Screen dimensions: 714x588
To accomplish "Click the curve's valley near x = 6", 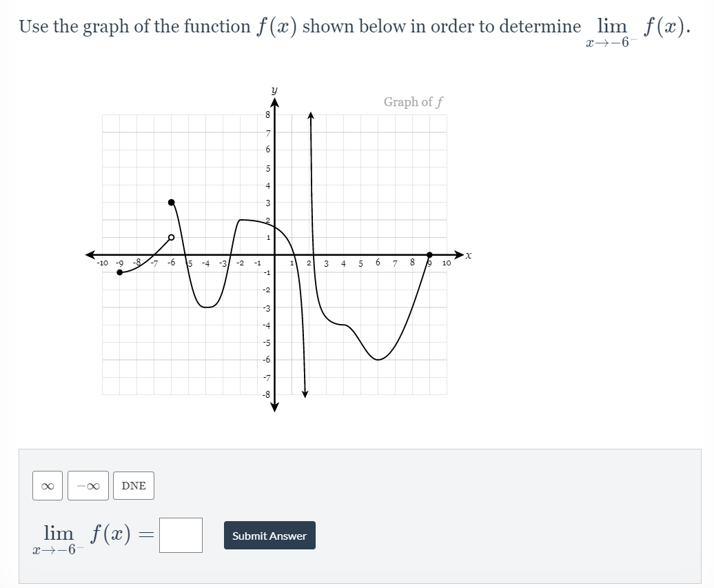I will tap(376, 358).
